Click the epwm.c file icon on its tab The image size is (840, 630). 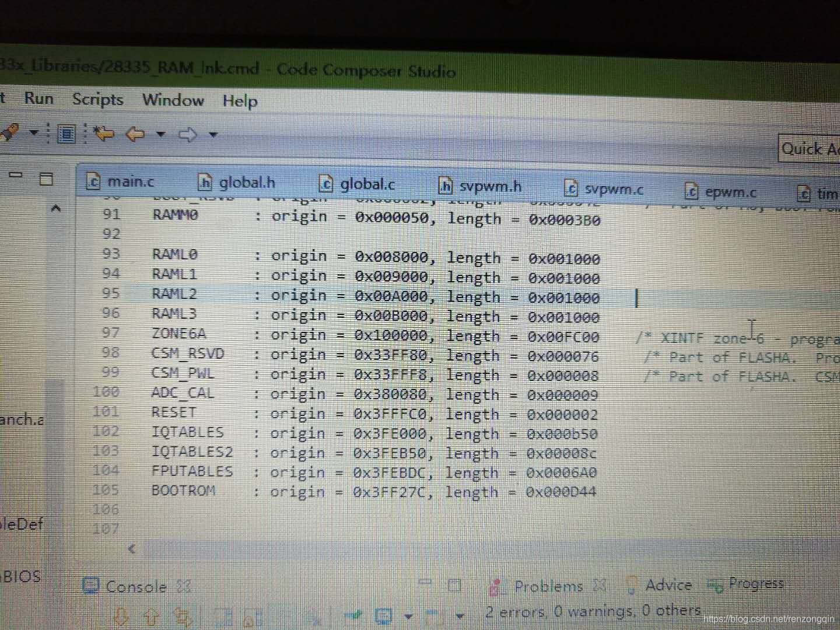pyautogui.click(x=692, y=191)
